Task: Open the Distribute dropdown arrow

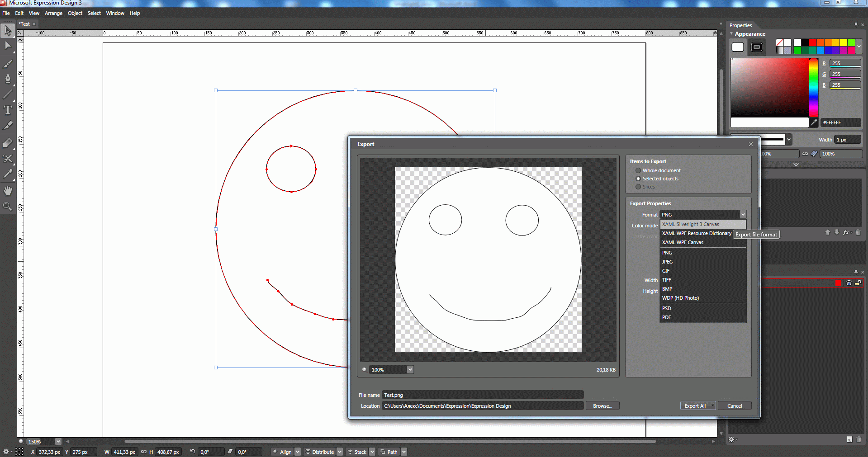Action: tap(340, 452)
